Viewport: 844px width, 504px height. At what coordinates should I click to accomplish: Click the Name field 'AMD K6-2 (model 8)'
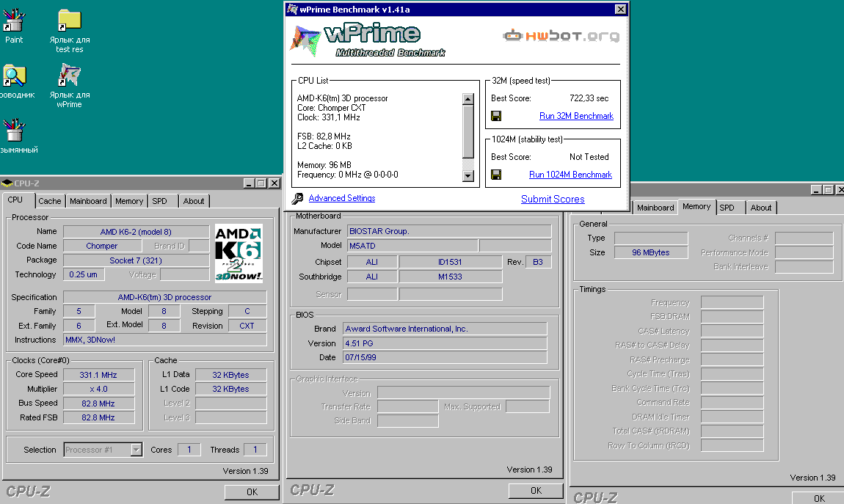pyautogui.click(x=137, y=232)
